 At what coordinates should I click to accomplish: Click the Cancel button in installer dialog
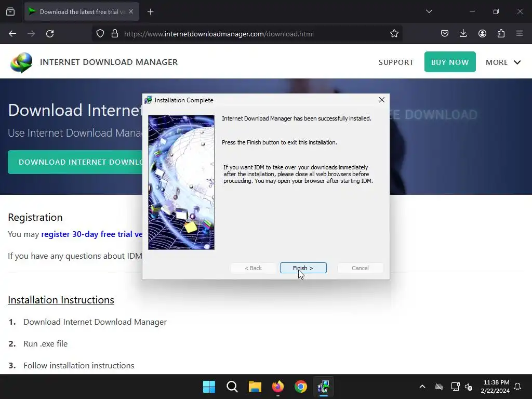click(360, 268)
